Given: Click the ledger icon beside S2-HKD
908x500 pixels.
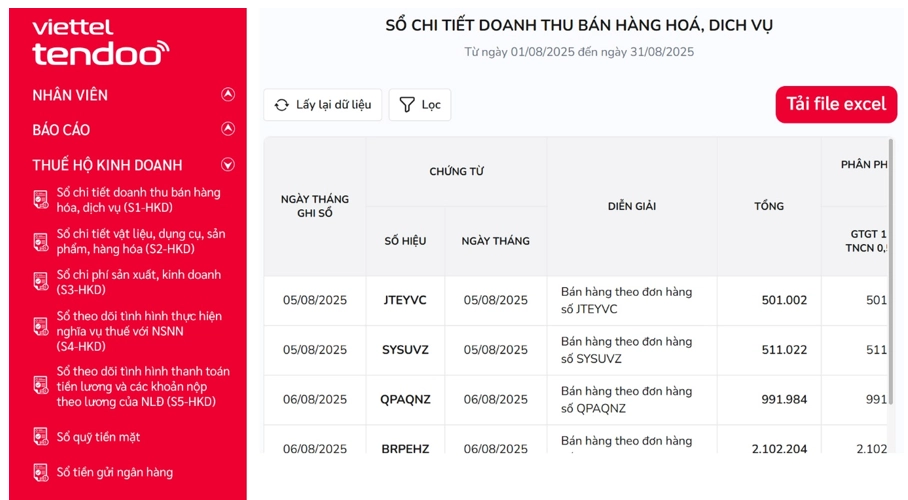Looking at the screenshot, I should [x=41, y=241].
